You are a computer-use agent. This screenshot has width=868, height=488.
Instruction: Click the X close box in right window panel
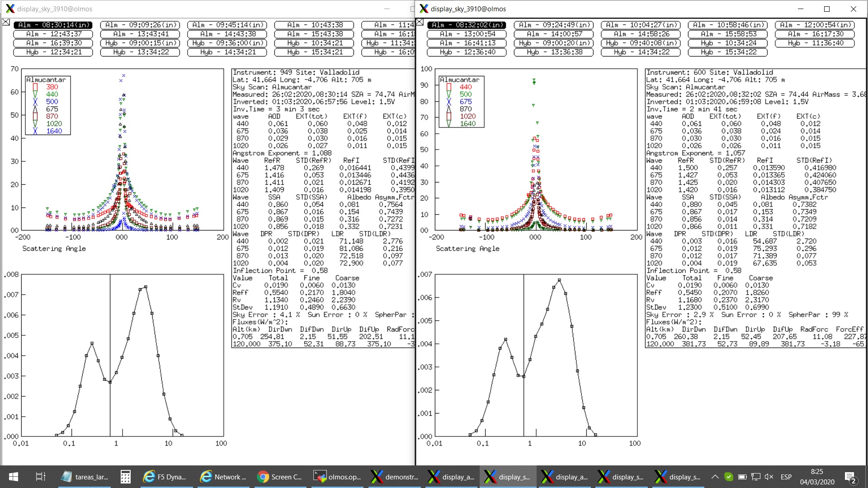click(x=420, y=22)
